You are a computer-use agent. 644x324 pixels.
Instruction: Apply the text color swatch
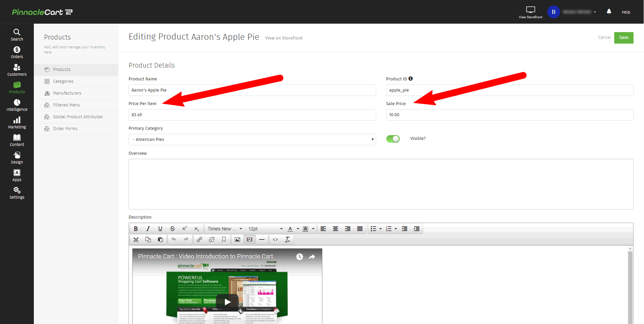(290, 229)
